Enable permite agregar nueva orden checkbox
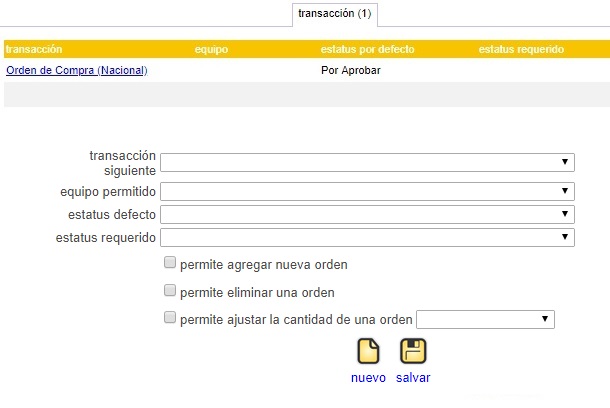The image size is (610, 408). [x=170, y=263]
